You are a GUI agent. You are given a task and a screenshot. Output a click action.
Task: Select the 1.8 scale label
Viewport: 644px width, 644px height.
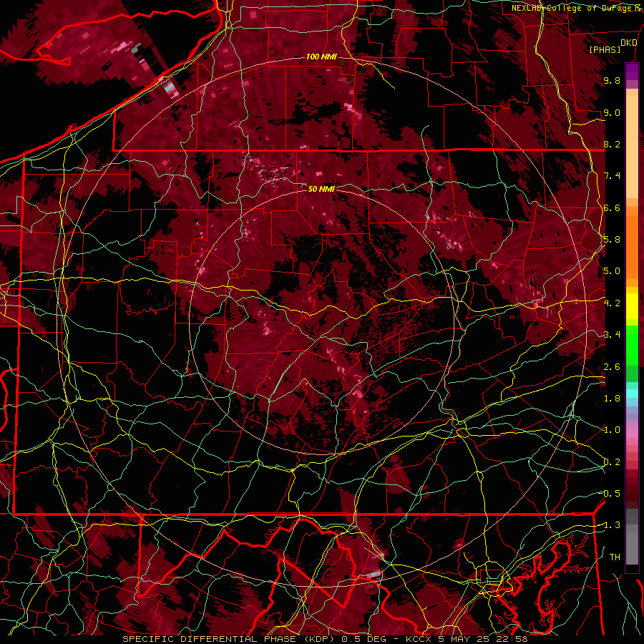pyautogui.click(x=612, y=399)
